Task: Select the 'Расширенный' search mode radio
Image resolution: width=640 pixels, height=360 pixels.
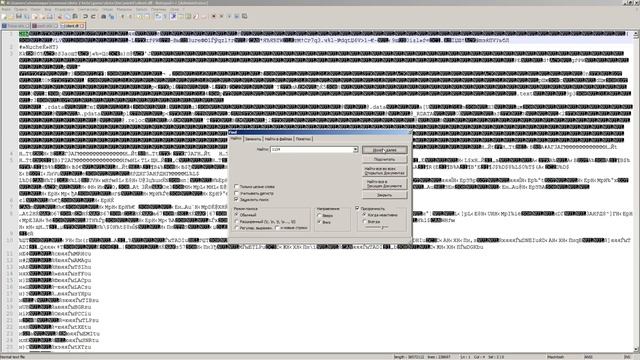Action: point(237,221)
